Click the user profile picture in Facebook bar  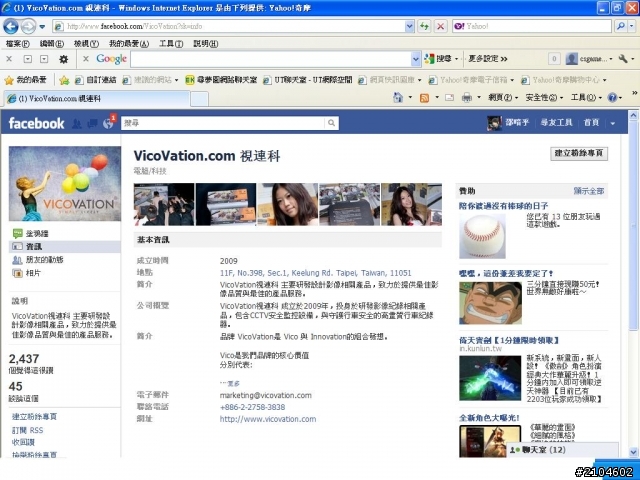(494, 123)
